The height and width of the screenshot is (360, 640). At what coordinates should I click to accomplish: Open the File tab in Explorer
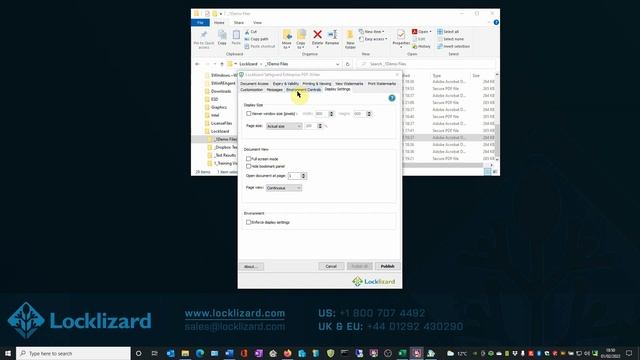200,23
